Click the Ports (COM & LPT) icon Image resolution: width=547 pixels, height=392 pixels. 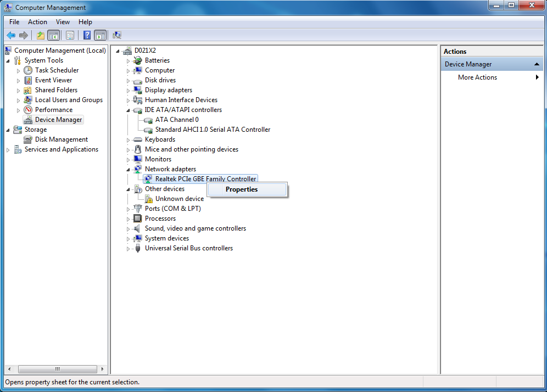138,209
